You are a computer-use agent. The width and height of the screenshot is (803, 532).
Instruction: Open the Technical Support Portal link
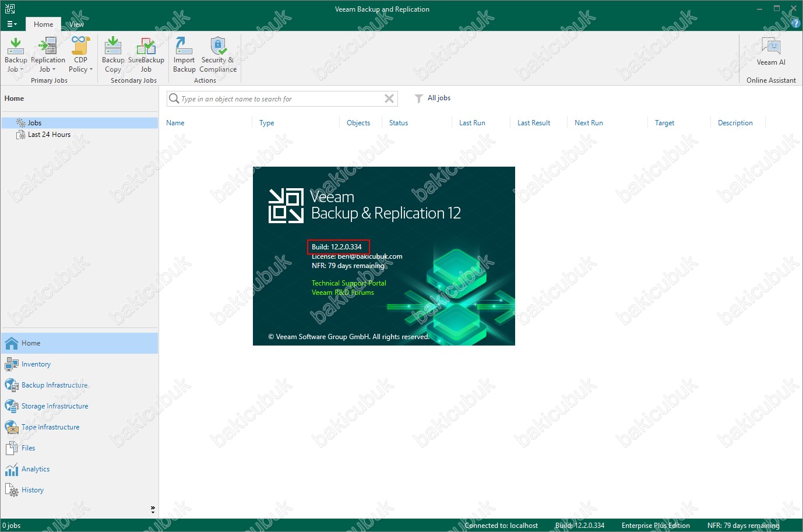click(x=348, y=283)
